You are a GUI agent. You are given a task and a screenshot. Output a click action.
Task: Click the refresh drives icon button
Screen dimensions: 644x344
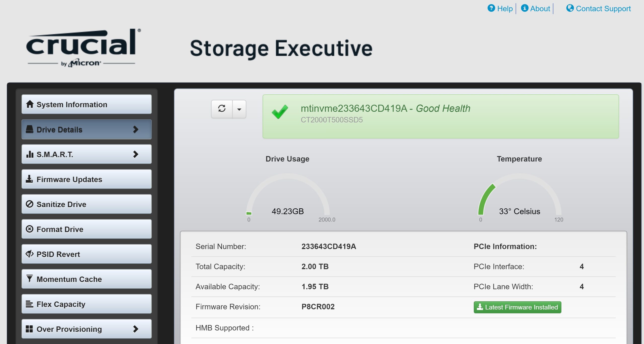coord(222,109)
